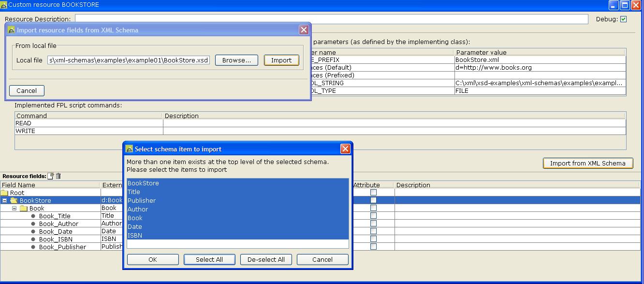Click the new resource field icon
This screenshot has width=644, height=284.
(51, 176)
